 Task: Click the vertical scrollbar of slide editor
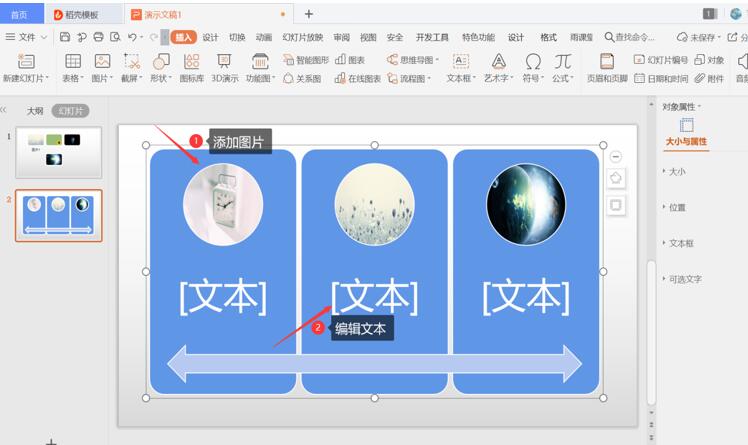651,333
